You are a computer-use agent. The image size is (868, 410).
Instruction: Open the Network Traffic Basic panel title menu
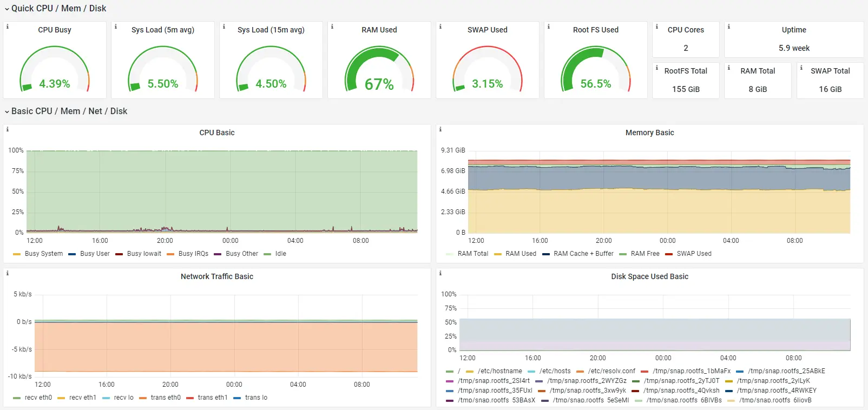pyautogui.click(x=217, y=276)
